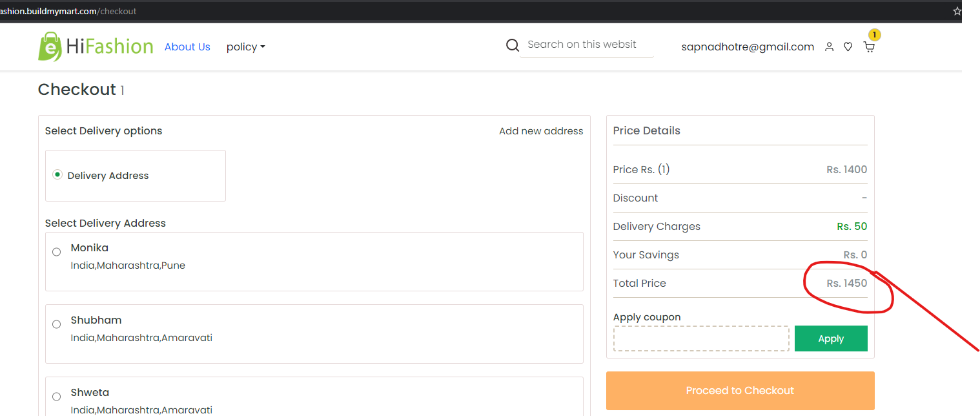Click the Monika address name text
This screenshot has height=416, width=980.
coord(90,248)
